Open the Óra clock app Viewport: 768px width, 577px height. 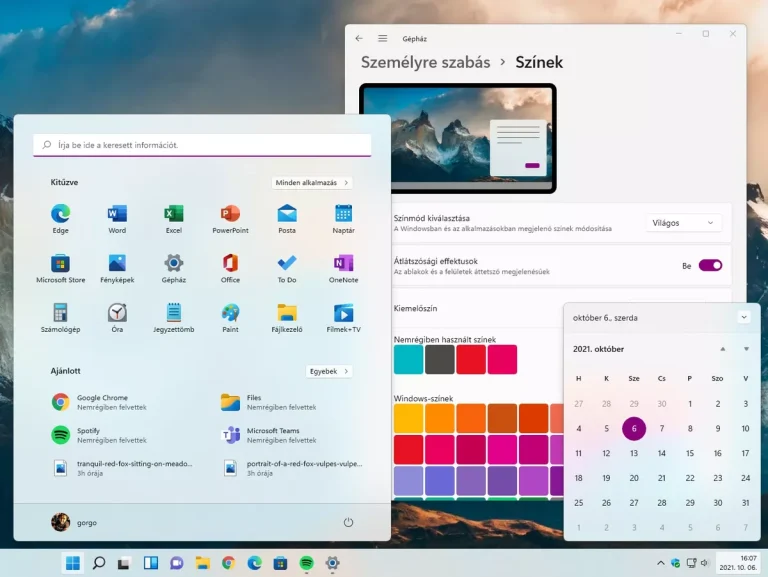click(117, 318)
